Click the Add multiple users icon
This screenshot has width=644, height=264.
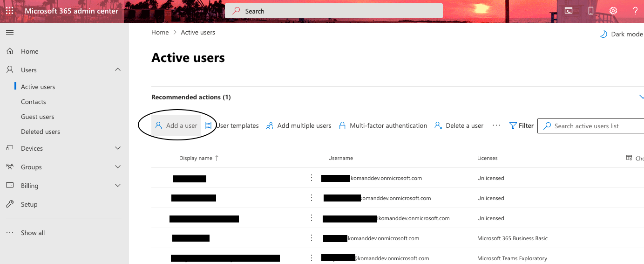point(270,125)
